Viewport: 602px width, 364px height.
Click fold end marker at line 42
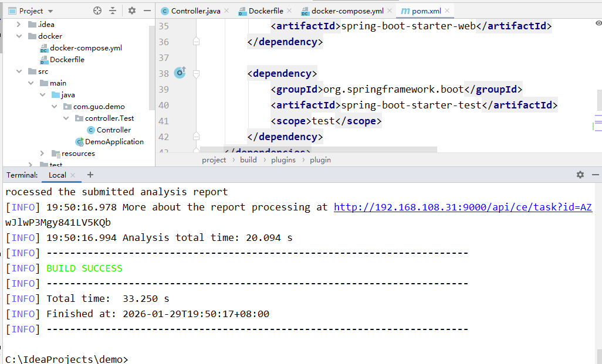point(196,136)
